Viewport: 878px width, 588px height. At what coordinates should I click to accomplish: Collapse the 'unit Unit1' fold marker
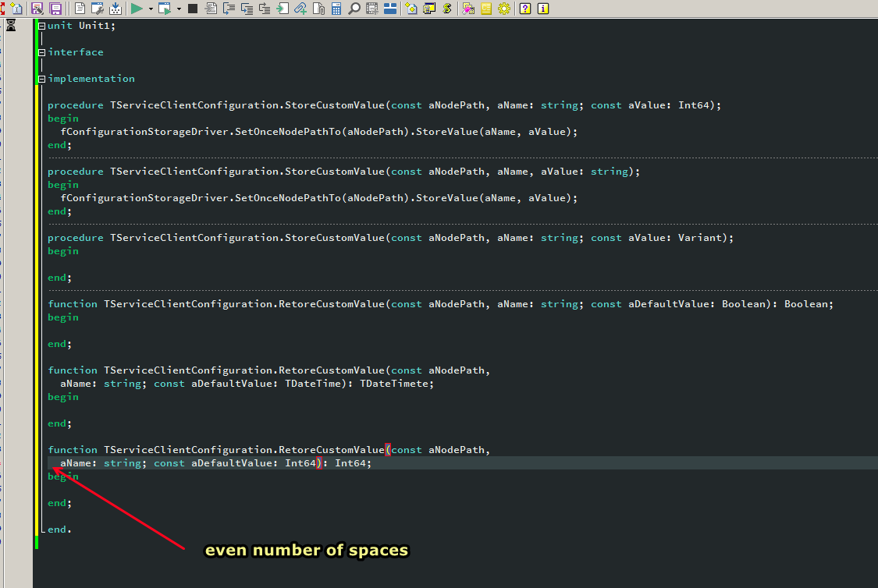pos(41,26)
